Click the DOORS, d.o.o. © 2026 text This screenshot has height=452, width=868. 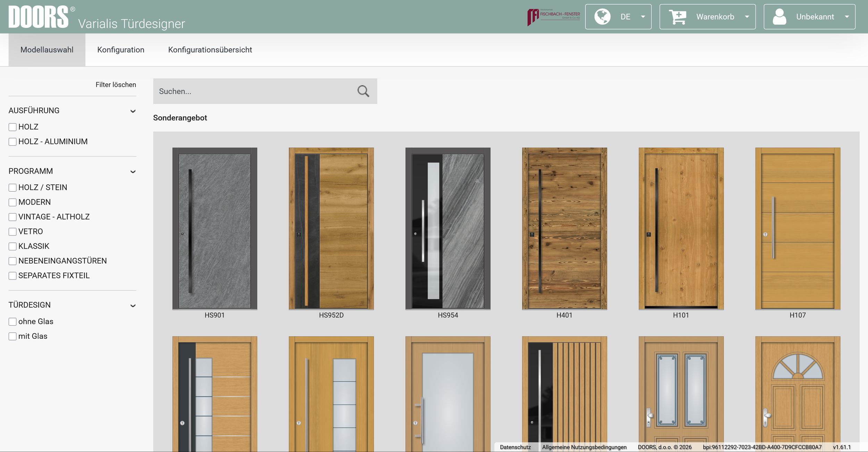(x=665, y=447)
